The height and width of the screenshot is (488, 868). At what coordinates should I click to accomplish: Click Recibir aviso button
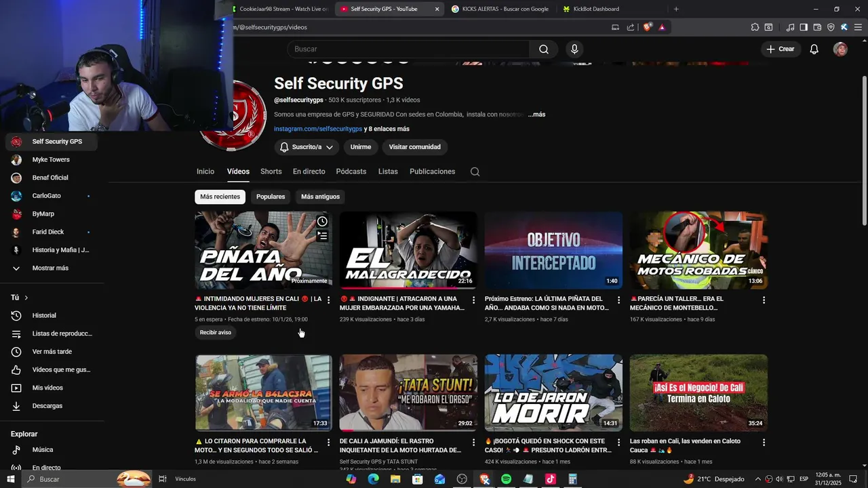(216, 333)
